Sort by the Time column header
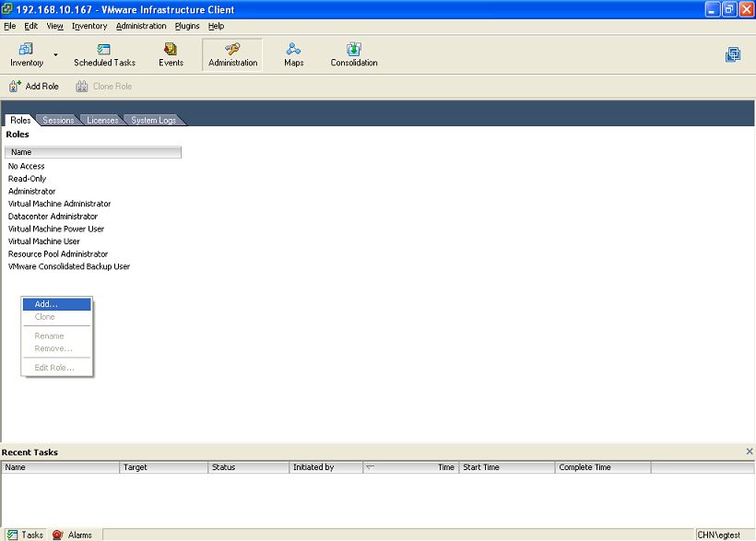 [x=410, y=467]
